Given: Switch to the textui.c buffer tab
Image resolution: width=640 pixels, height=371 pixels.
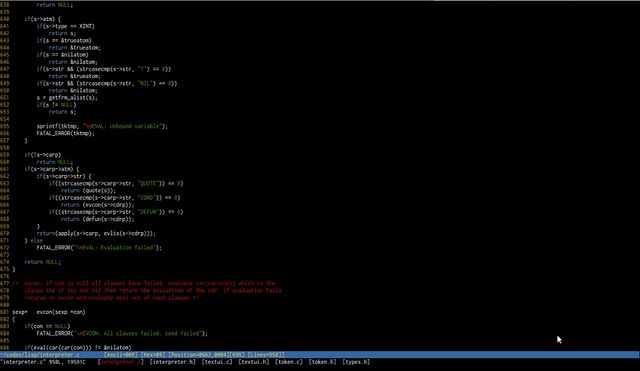Looking at the screenshot, I should pos(217,362).
